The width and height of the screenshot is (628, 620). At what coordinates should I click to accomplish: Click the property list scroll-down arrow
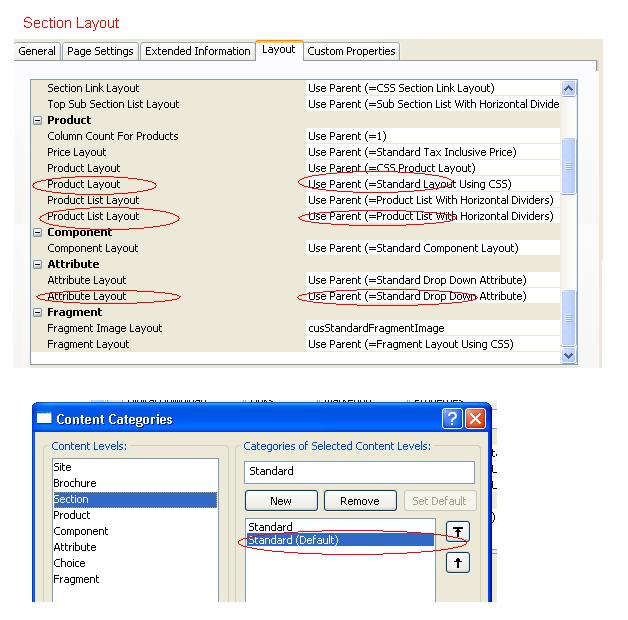568,354
